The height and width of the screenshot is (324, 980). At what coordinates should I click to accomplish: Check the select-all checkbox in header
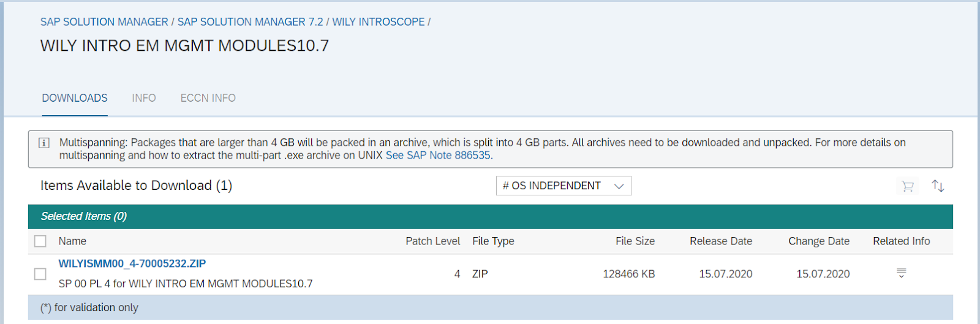[x=40, y=241]
